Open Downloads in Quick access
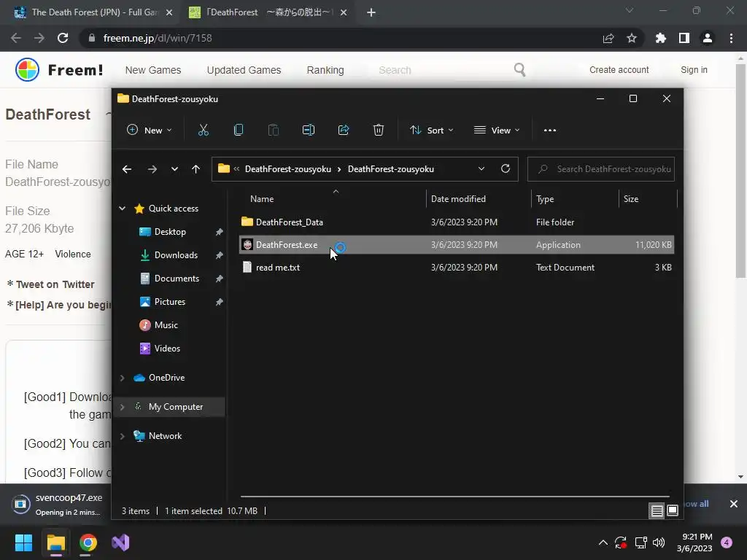The width and height of the screenshot is (747, 560). 176,254
